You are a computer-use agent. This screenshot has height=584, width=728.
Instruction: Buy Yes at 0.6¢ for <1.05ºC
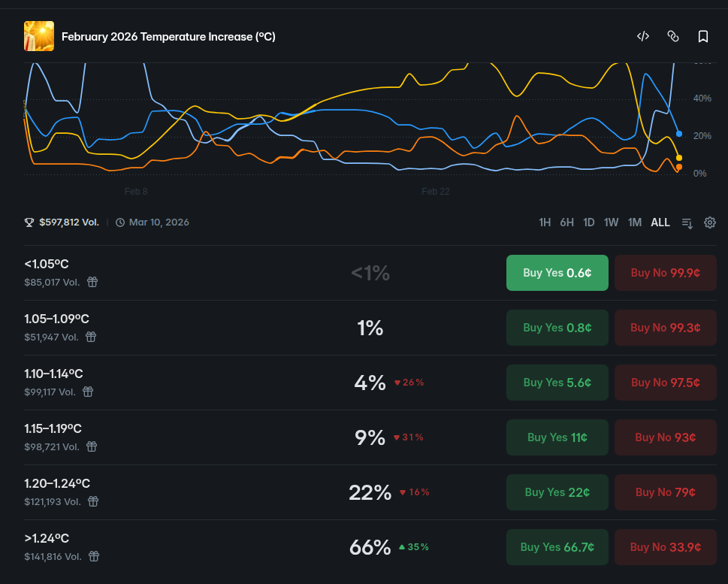pos(557,273)
